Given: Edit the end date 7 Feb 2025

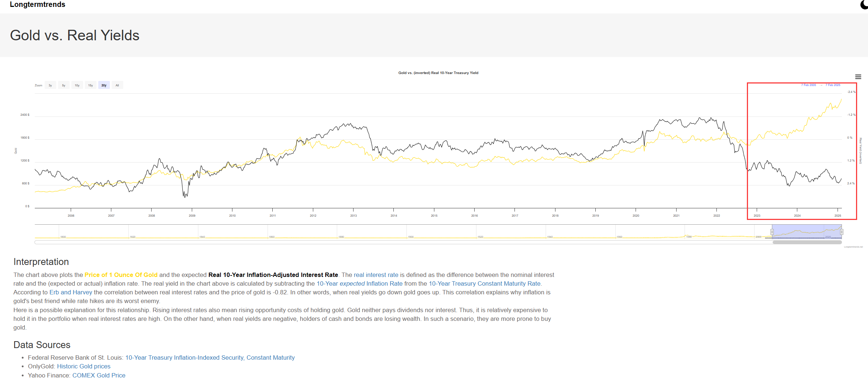Looking at the screenshot, I should pos(833,85).
